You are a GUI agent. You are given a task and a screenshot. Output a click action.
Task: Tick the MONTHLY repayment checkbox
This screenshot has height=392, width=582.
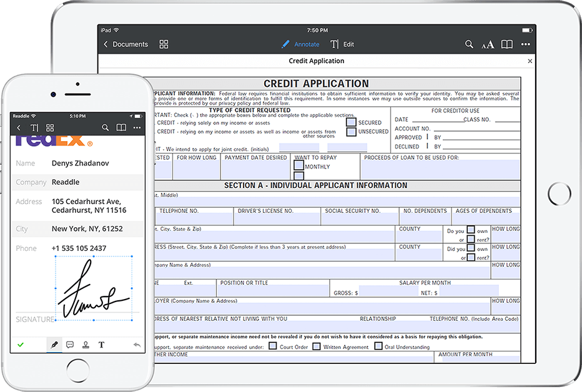coord(298,165)
